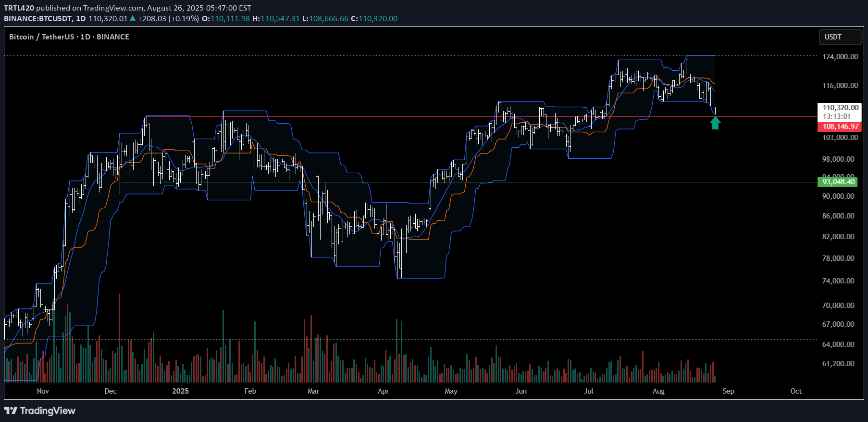Select the 93,048.40 green price label
The image size is (868, 422).
tap(838, 182)
